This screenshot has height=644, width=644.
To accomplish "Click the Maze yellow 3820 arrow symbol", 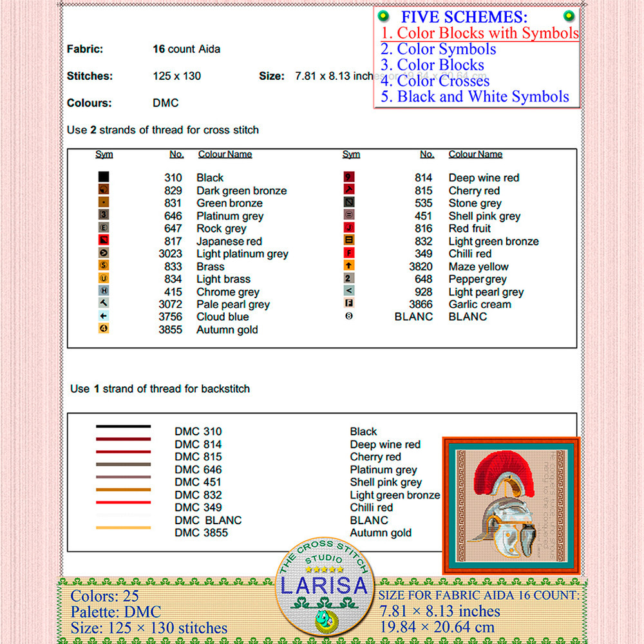I will (x=349, y=266).
